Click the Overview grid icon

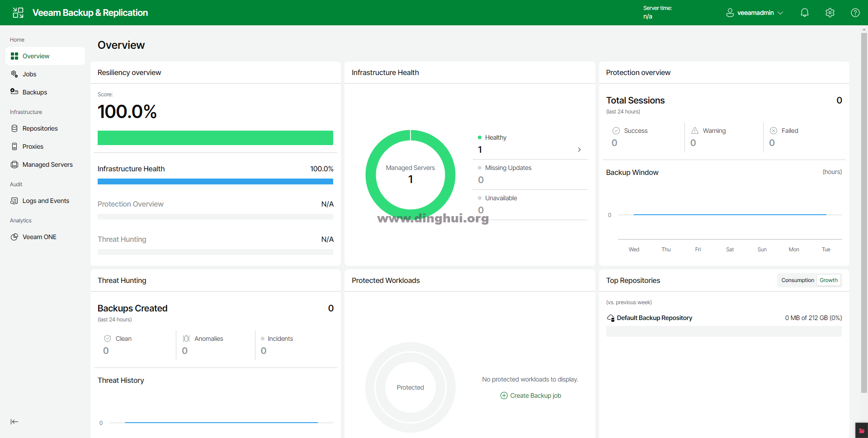pos(14,56)
